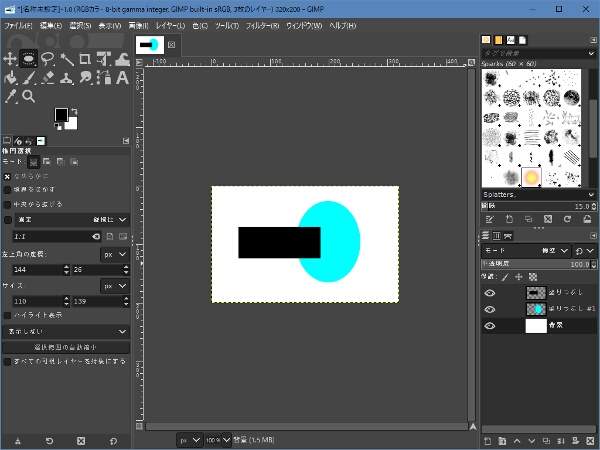
Task: Click the black foreground color swatch
Action: 61,115
